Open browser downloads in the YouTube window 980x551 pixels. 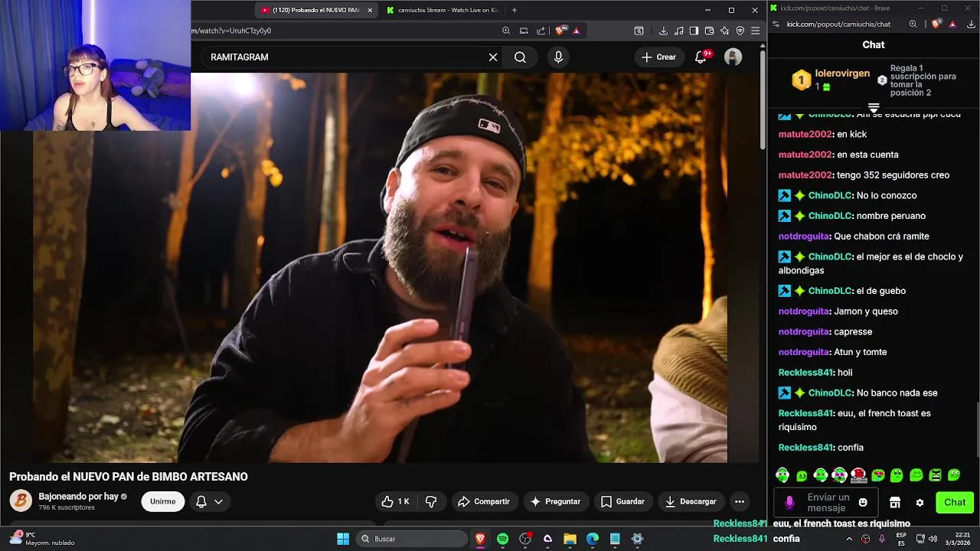(663, 31)
